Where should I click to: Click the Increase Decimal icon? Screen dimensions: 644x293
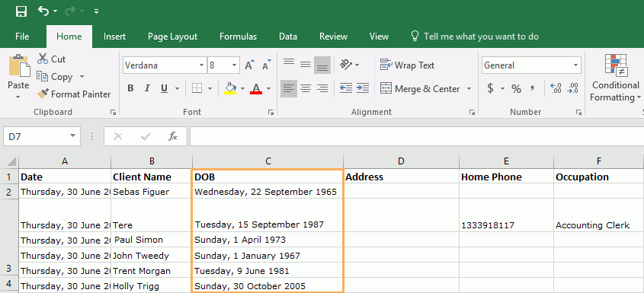(x=556, y=88)
